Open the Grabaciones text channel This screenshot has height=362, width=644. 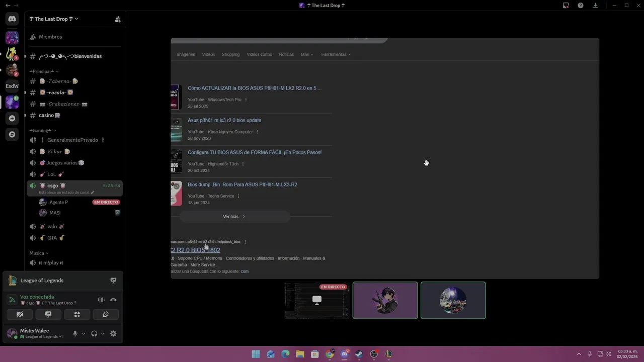[x=74, y=104]
